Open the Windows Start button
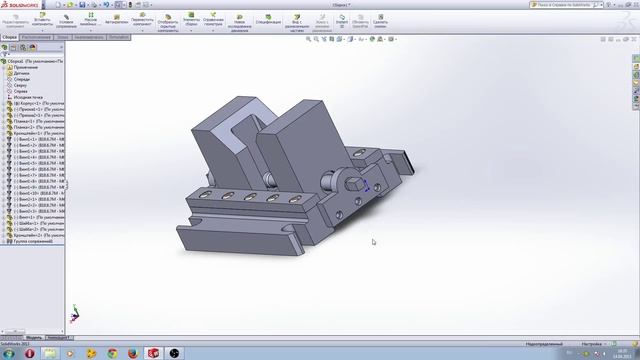The height and width of the screenshot is (360, 640). (x=9, y=353)
